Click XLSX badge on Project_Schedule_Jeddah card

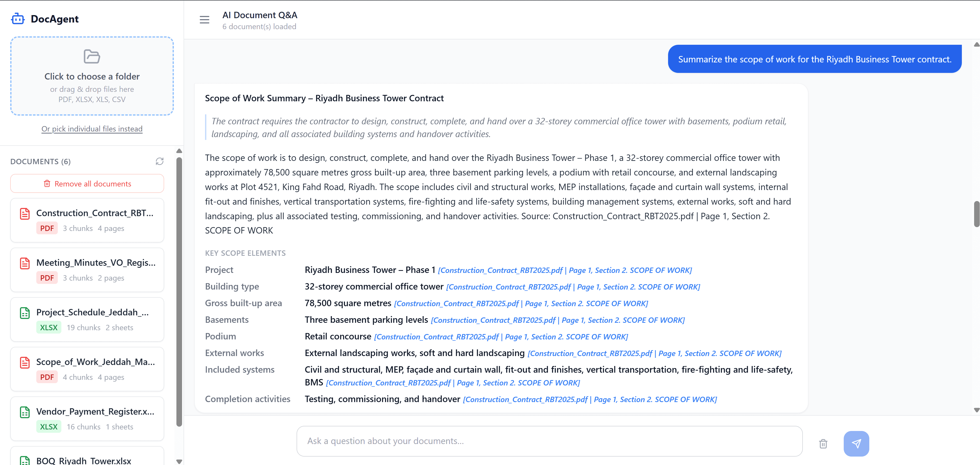[x=49, y=328]
